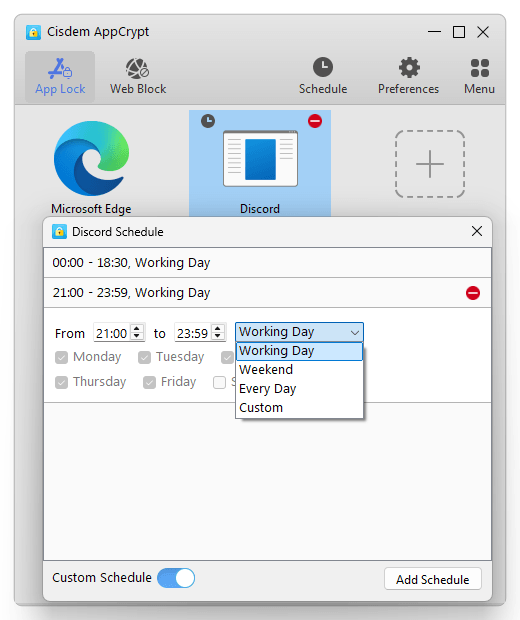Choose Weekend from the dropdown list

coord(299,370)
